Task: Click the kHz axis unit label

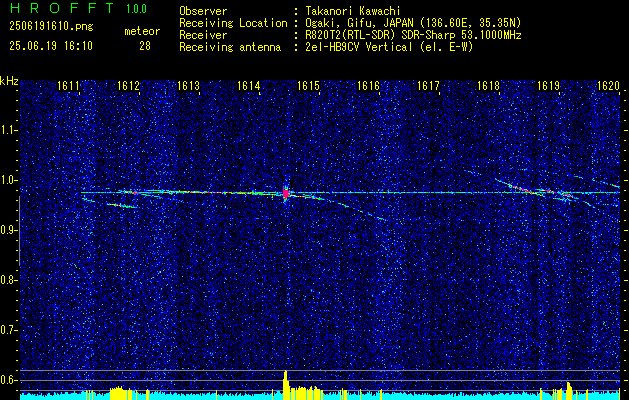Action: 9,81
